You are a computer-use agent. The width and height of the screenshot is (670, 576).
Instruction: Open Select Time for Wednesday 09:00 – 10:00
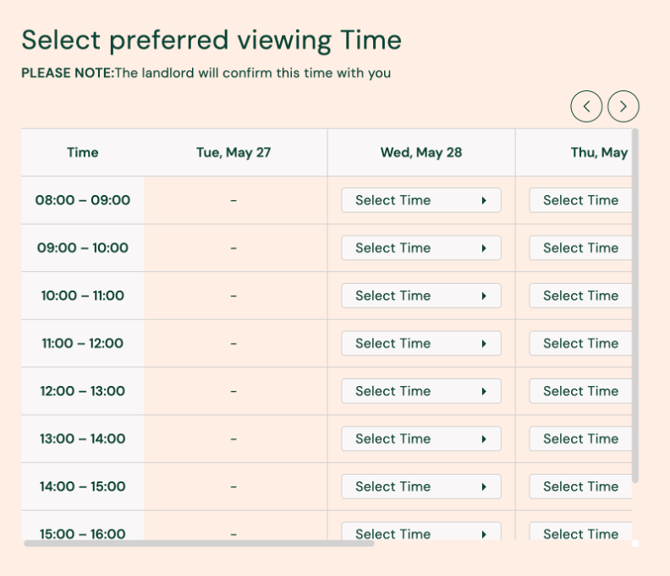421,248
